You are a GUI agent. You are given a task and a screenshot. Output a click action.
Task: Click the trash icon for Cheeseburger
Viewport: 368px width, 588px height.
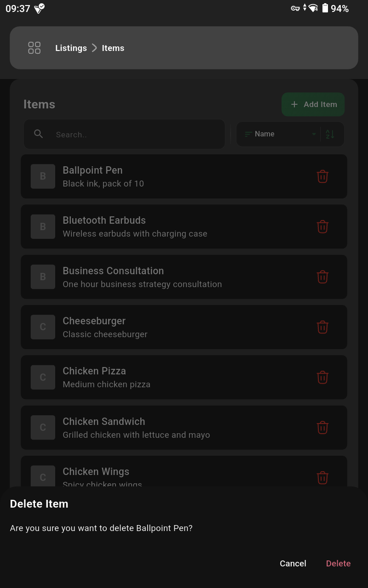[322, 327]
